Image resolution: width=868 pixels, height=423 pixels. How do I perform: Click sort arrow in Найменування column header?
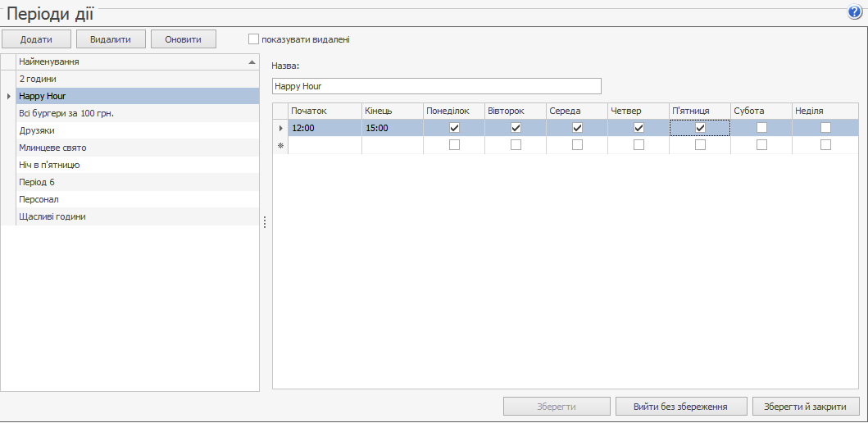click(251, 62)
